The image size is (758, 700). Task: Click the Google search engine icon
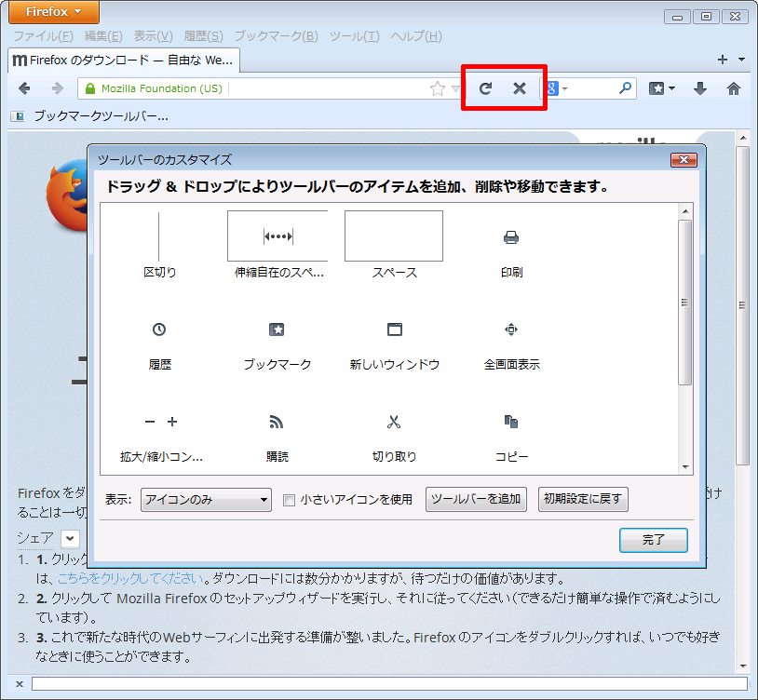tap(552, 88)
